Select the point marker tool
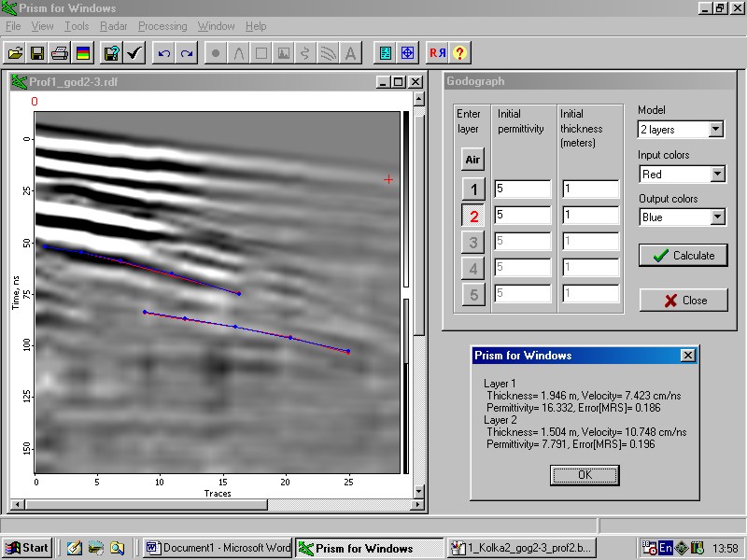Image resolution: width=747 pixels, height=560 pixels. 216,53
